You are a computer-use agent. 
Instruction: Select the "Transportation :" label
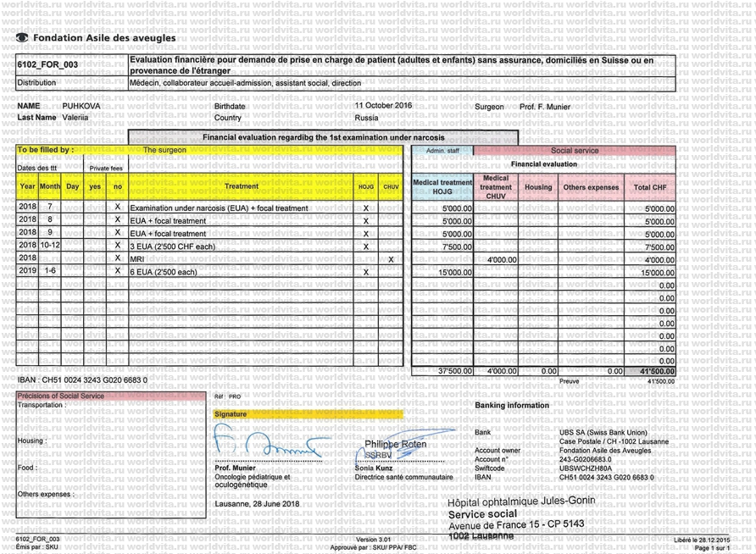click(42, 405)
